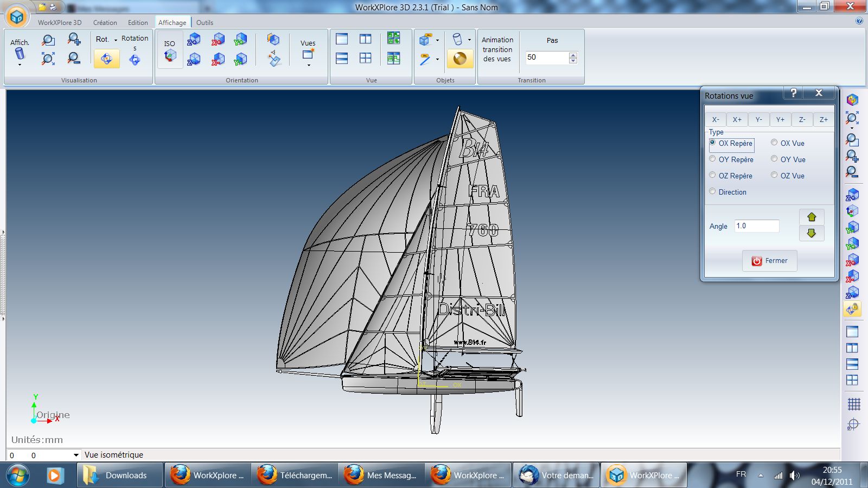Click the Z+ button in Rotations vue
Viewport: 868px width, 488px height.
click(x=824, y=119)
